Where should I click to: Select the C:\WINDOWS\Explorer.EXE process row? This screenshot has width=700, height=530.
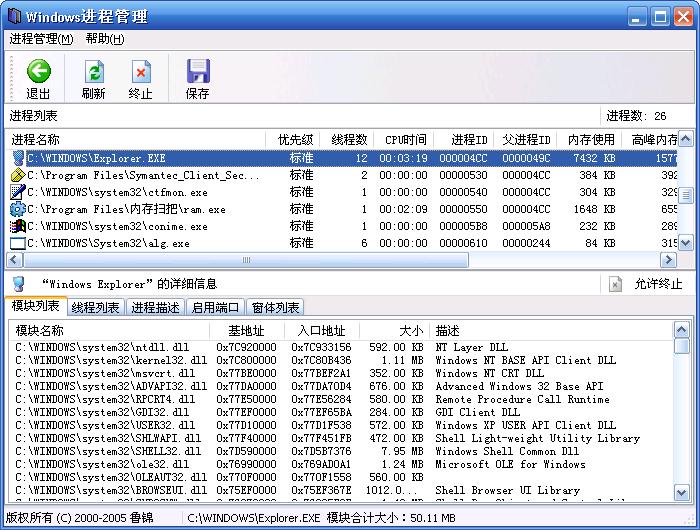pos(342,158)
